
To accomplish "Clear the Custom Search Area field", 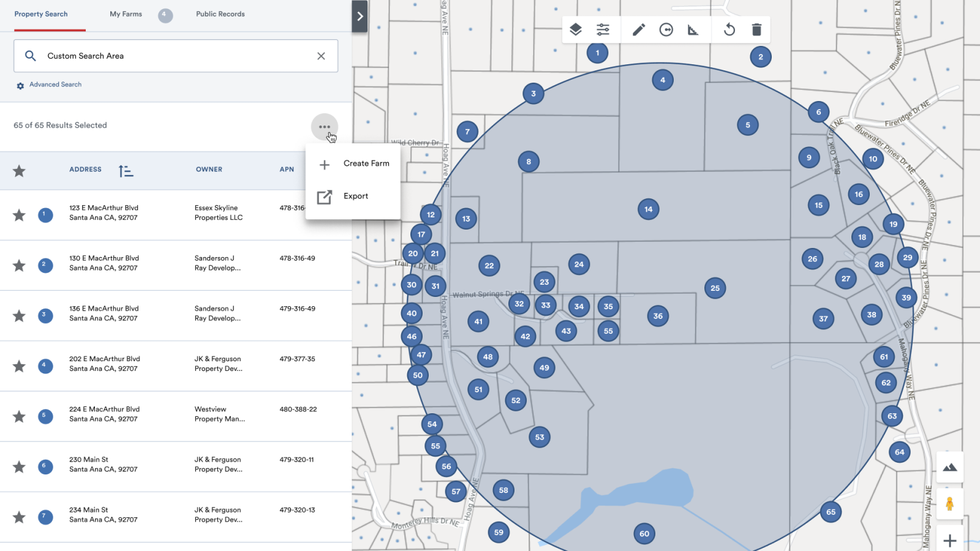I will [x=321, y=56].
